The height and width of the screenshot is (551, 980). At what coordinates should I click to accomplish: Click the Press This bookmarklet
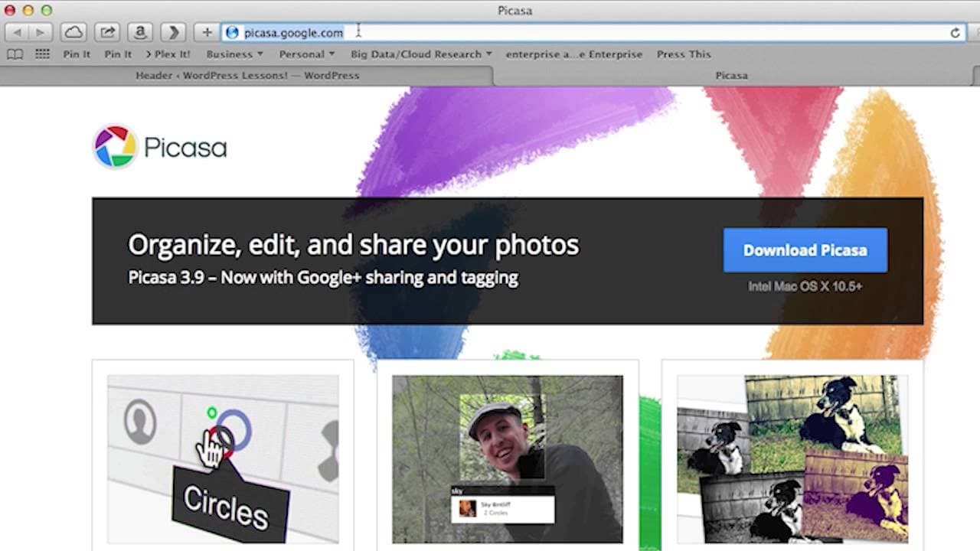point(684,54)
